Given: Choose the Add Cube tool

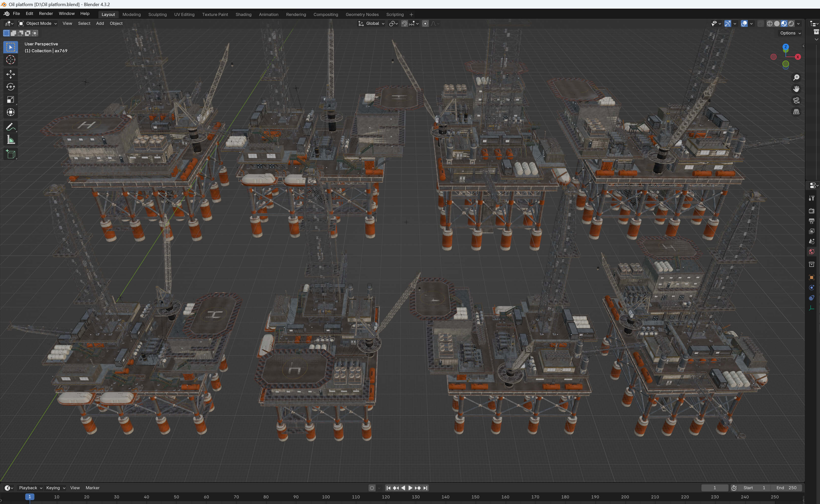Looking at the screenshot, I should 10,154.
